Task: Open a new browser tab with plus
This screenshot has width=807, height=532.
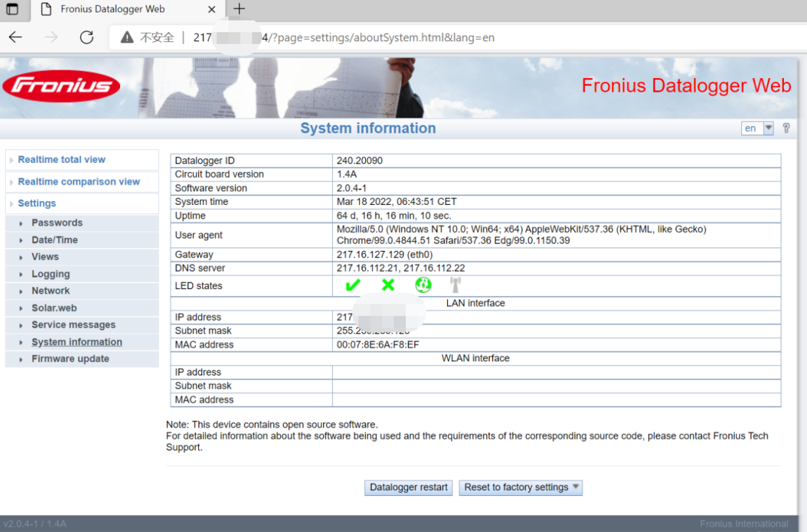Action: point(239,9)
